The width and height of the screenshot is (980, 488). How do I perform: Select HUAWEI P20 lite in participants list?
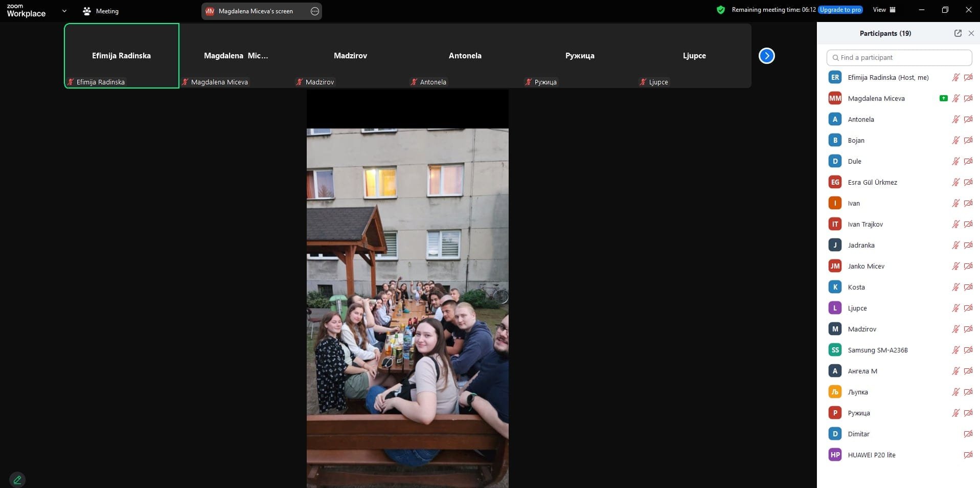899,455
